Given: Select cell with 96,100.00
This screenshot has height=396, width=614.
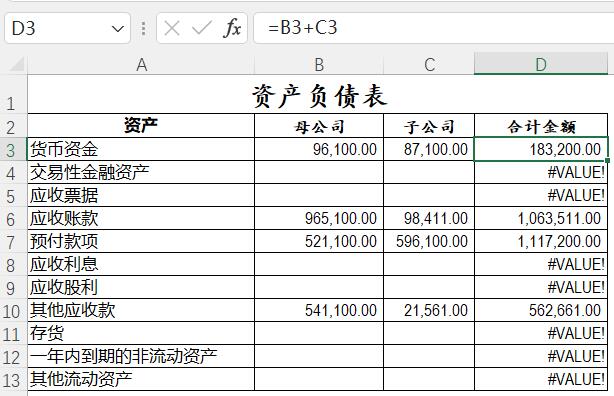Looking at the screenshot, I should coord(319,149).
